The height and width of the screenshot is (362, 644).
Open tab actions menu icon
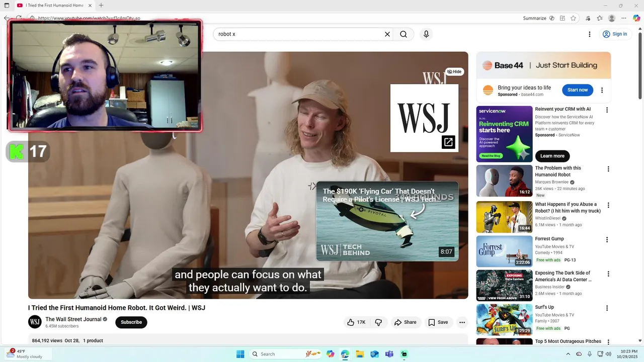pyautogui.click(x=7, y=6)
